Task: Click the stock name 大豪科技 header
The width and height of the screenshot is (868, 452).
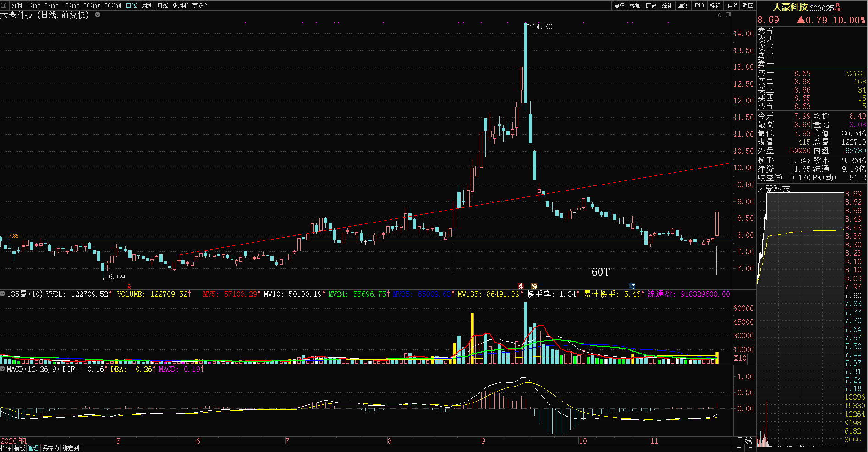Action: click(x=790, y=7)
